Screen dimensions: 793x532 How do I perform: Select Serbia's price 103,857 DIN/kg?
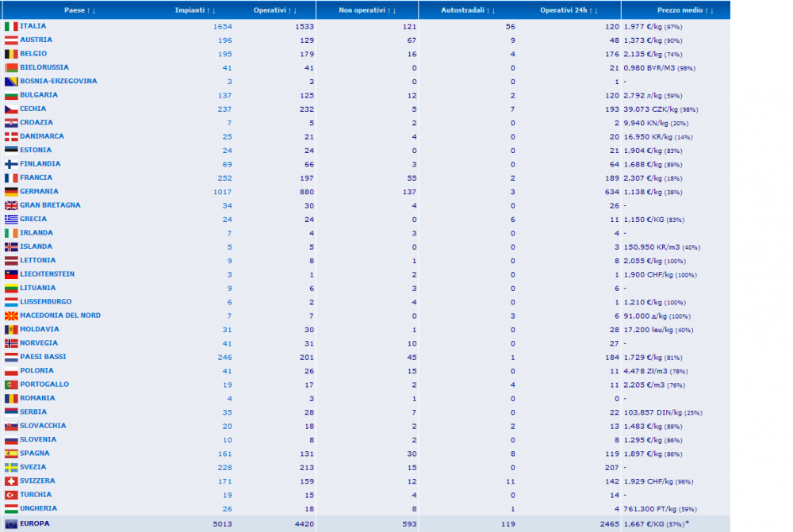653,412
